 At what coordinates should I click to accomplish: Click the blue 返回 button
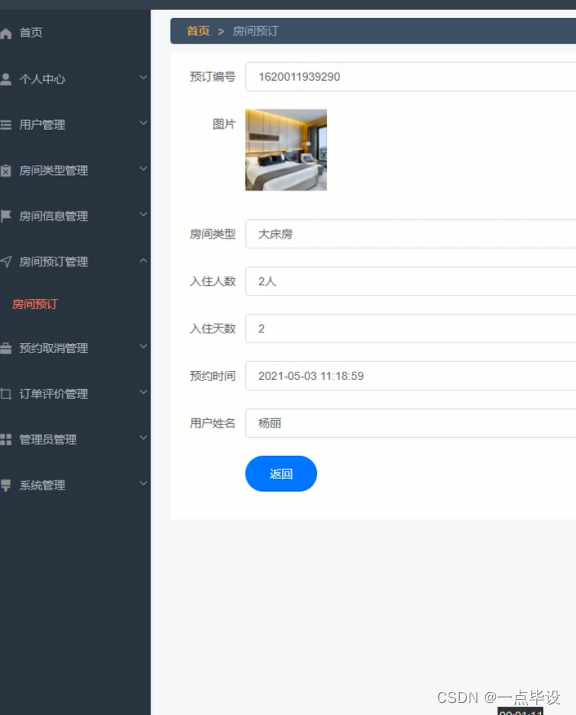[x=281, y=474]
